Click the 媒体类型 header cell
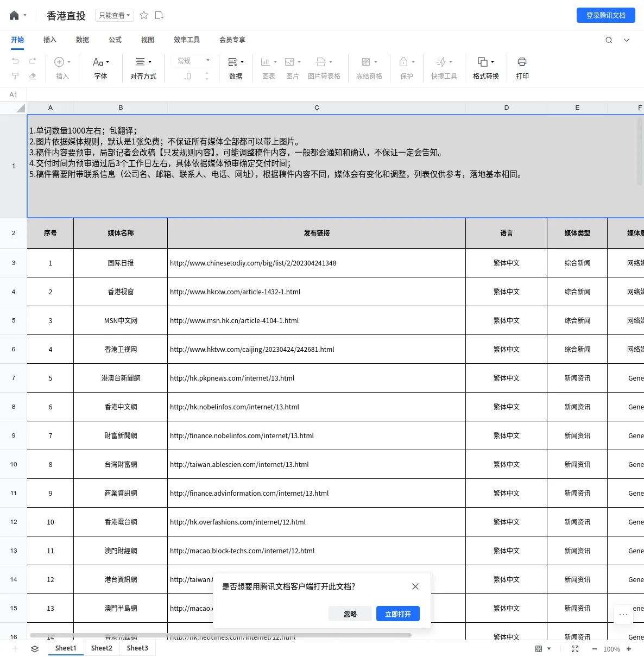 (577, 233)
